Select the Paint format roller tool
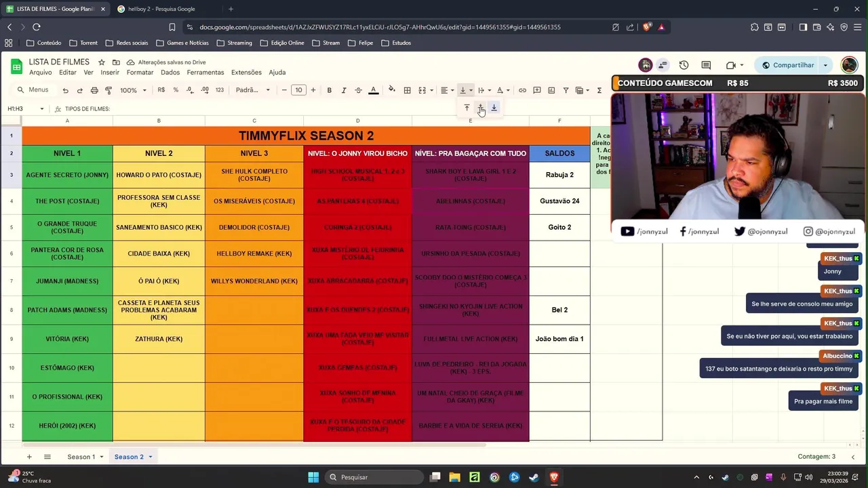Image resolution: width=868 pixels, height=488 pixels. coord(108,90)
